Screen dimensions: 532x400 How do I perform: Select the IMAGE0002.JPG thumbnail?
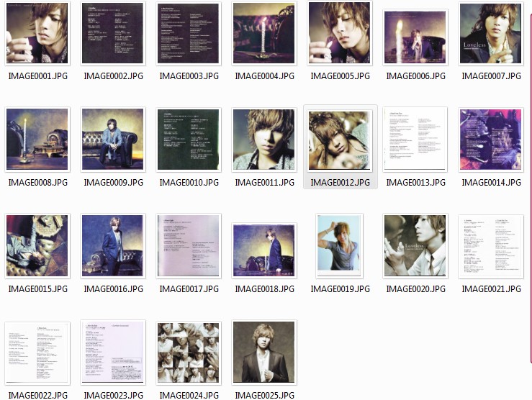pyautogui.click(x=113, y=33)
